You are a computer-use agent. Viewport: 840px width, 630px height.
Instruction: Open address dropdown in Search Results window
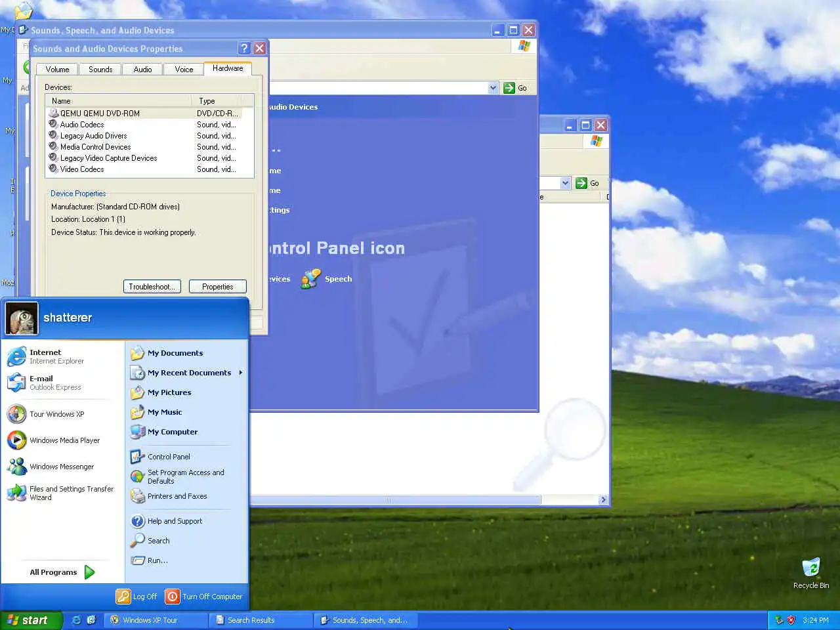tap(565, 183)
